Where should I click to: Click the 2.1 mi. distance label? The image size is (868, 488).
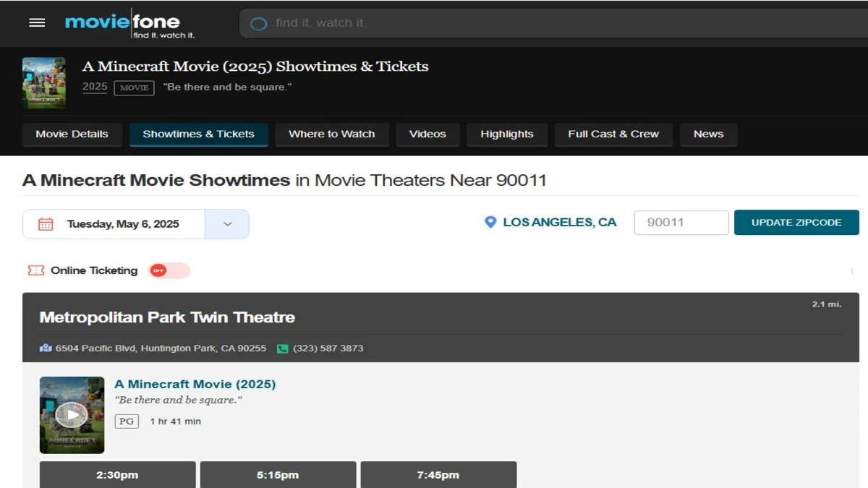[827, 304]
